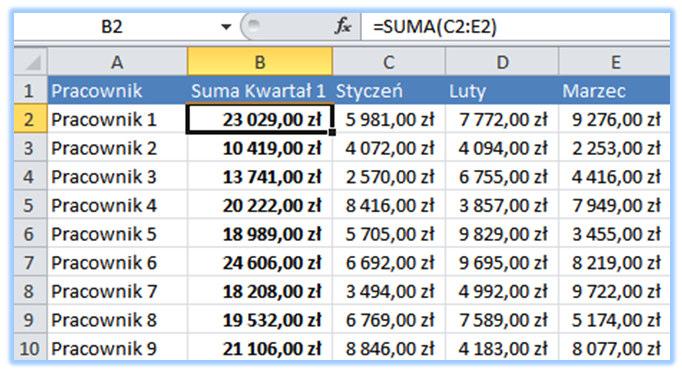This screenshot has width=682, height=373.
Task: Select column B header
Action: [x=260, y=62]
